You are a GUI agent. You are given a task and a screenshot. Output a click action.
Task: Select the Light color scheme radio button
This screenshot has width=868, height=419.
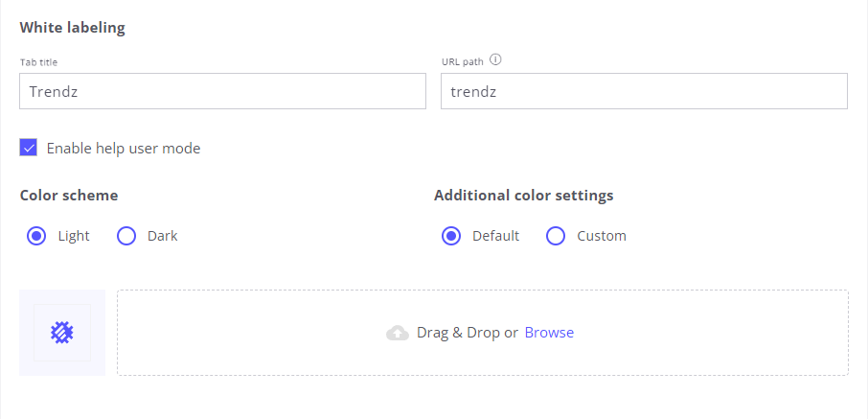[x=37, y=236]
